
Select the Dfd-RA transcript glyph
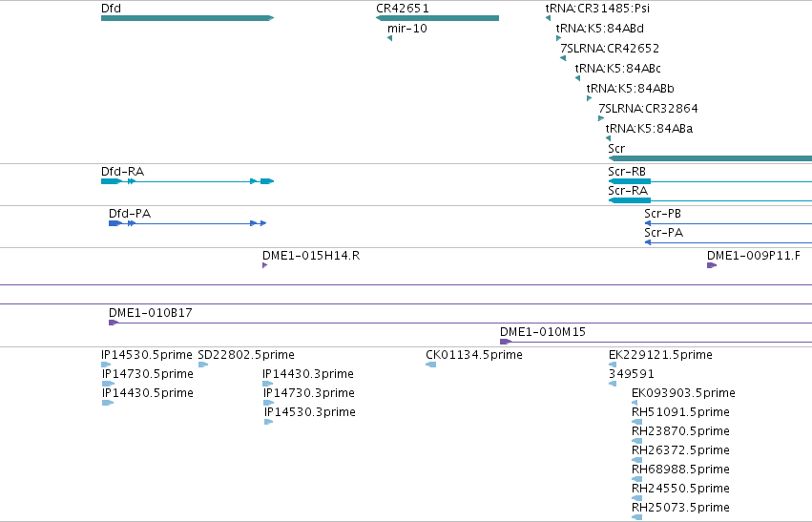[187, 181]
